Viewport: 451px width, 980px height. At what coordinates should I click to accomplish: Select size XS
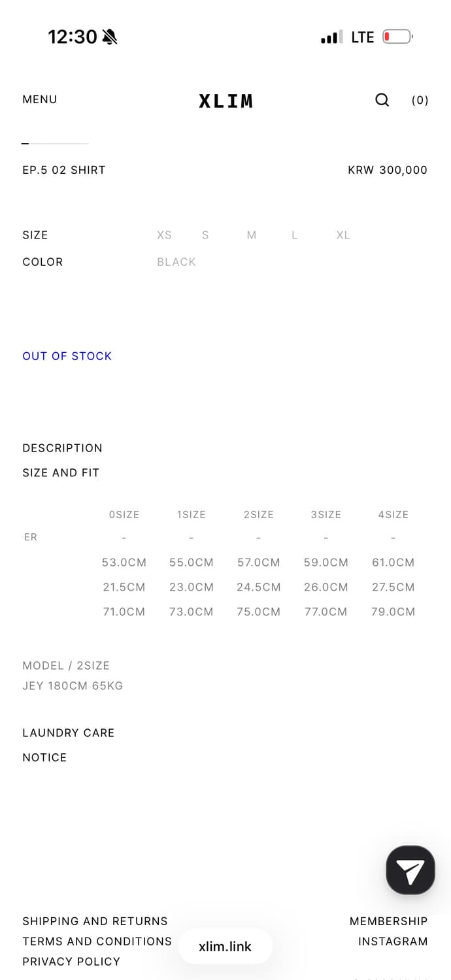pos(164,235)
